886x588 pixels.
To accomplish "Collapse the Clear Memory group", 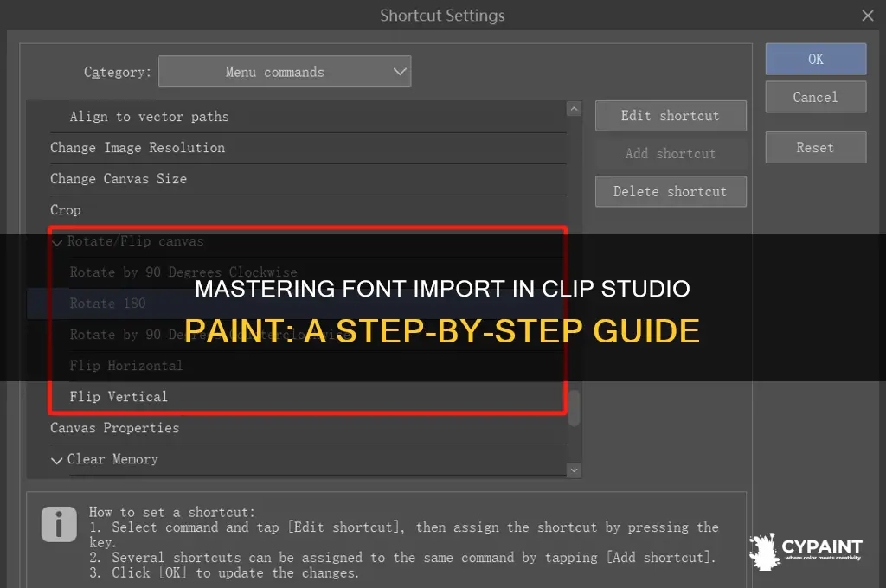I will pos(56,460).
